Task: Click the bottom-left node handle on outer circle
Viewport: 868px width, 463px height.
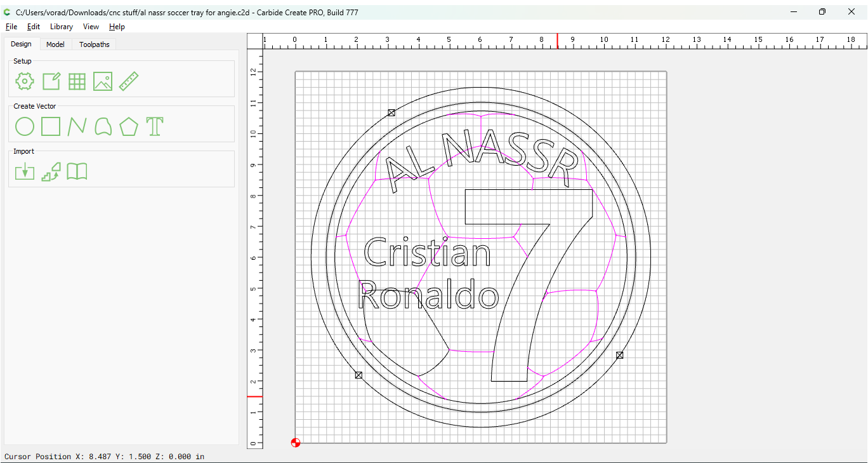Action: [358, 375]
